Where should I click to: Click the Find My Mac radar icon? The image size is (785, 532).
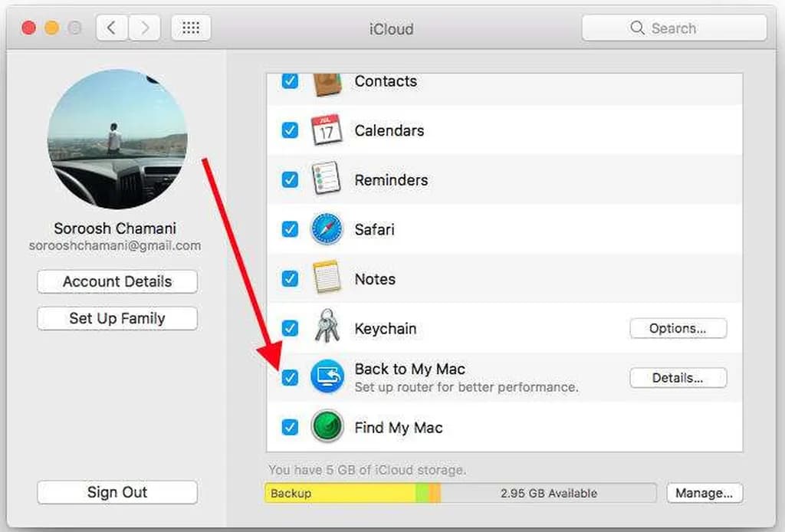327,427
